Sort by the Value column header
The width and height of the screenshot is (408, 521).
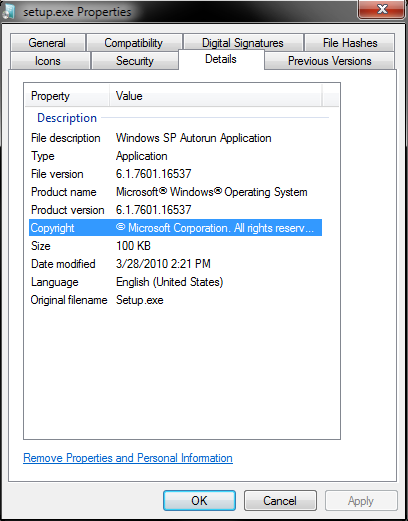[216, 96]
